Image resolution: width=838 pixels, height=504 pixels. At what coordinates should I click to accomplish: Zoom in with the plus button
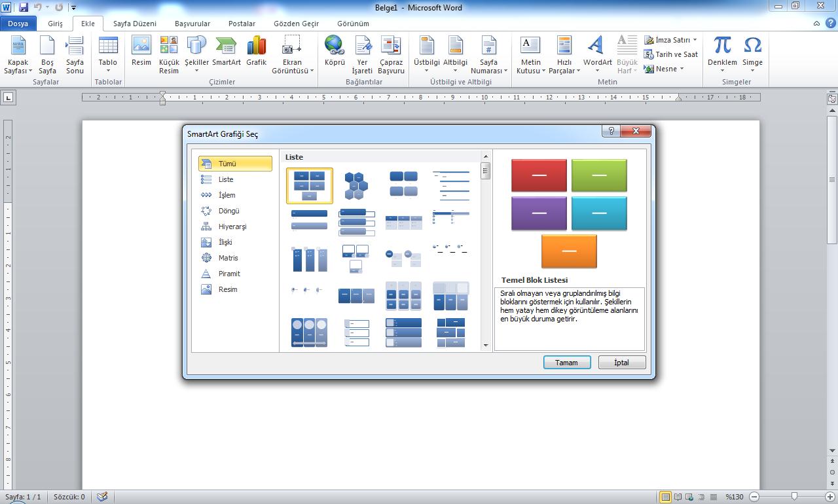(x=831, y=497)
